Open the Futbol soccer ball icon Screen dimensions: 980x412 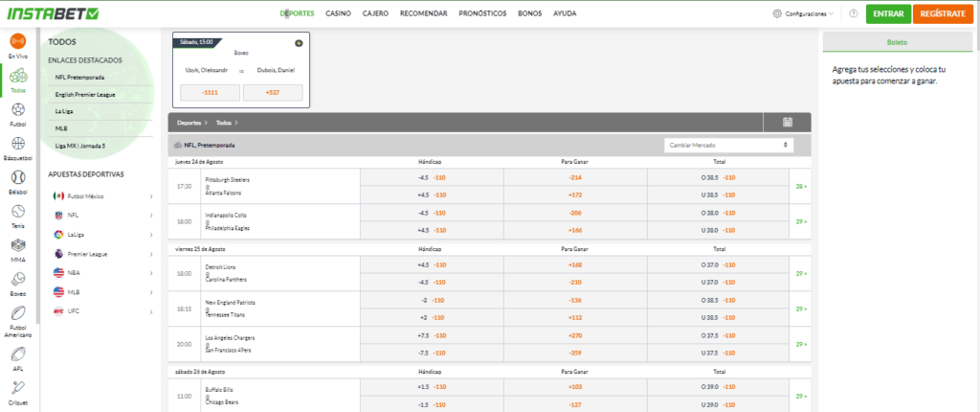click(x=18, y=110)
